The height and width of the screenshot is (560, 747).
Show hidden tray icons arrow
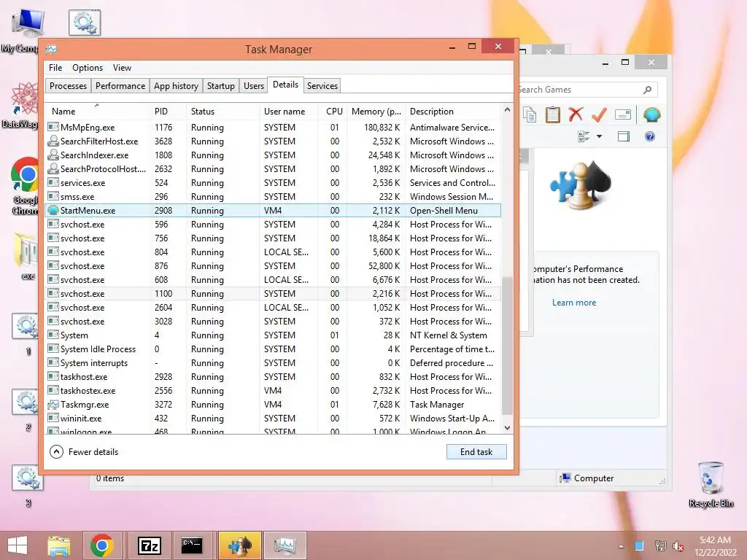pyautogui.click(x=621, y=546)
